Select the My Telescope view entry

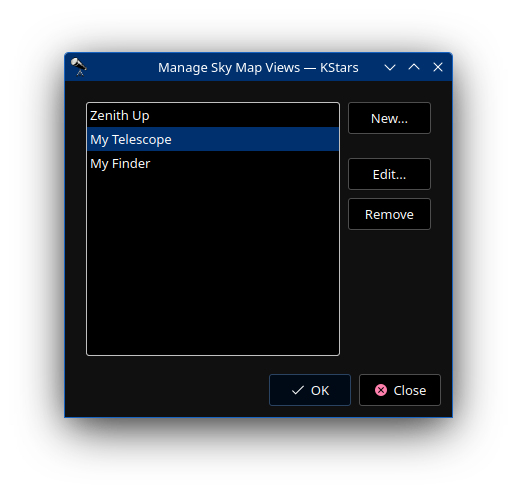tap(213, 139)
